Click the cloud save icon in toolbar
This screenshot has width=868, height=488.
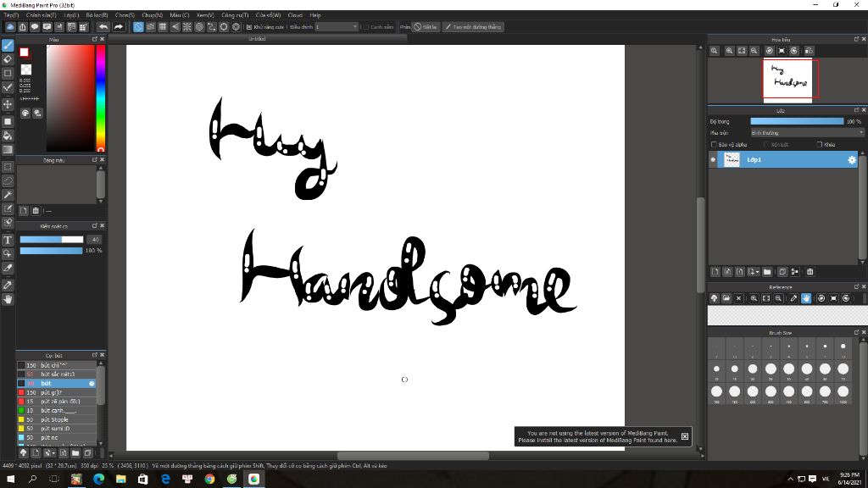pyautogui.click(x=10, y=26)
